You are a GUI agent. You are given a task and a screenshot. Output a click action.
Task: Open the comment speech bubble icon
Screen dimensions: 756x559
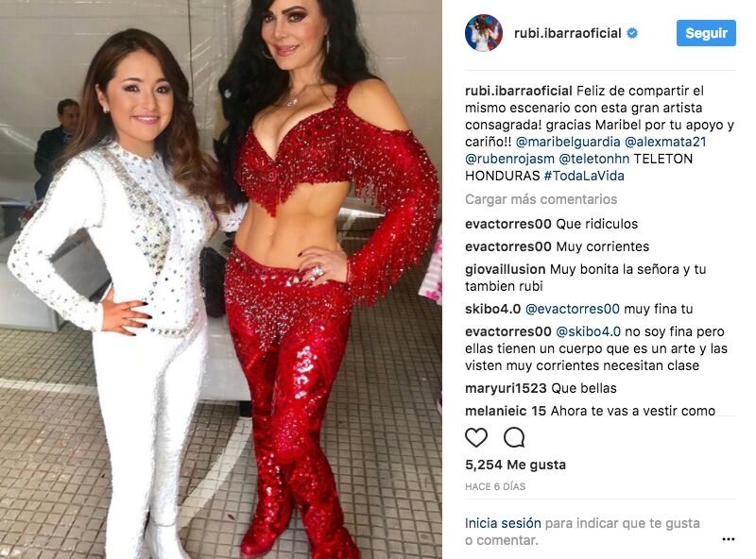514,437
